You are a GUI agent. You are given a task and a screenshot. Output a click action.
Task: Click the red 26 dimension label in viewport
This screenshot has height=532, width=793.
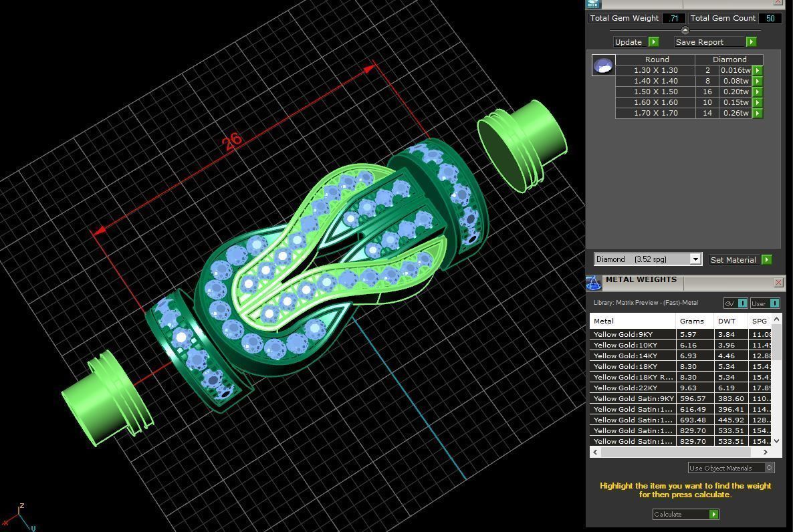pos(231,141)
